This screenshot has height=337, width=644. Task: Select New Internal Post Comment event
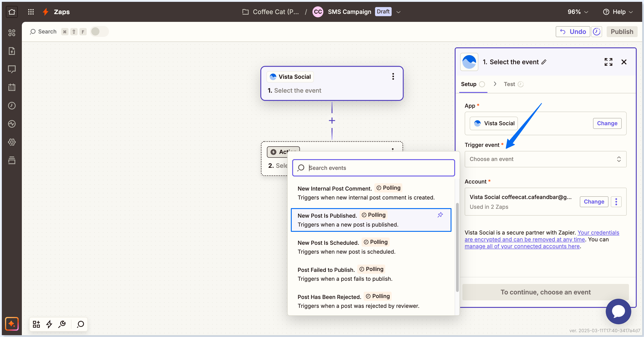pos(371,193)
